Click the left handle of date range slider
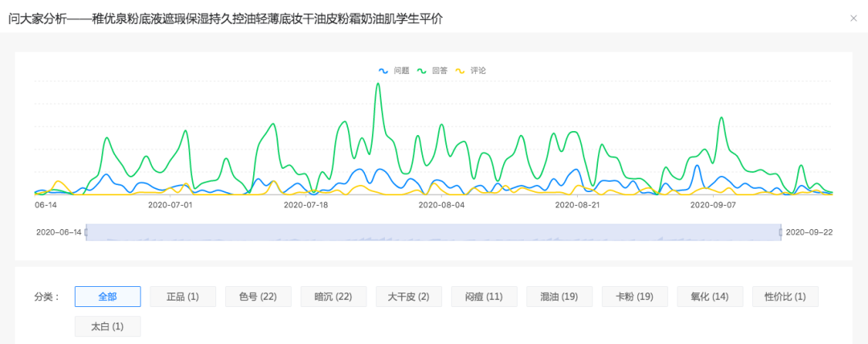Viewport: 868px width, 344px height. [x=86, y=232]
